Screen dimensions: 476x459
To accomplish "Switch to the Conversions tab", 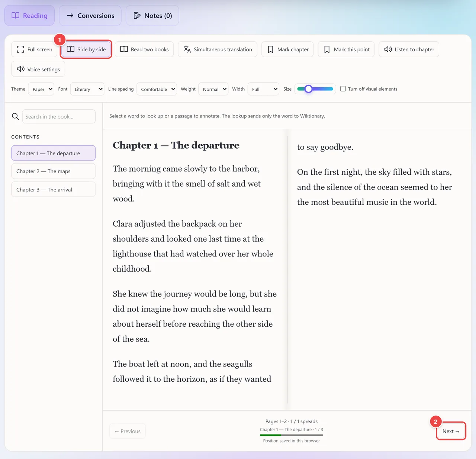I will click(90, 16).
